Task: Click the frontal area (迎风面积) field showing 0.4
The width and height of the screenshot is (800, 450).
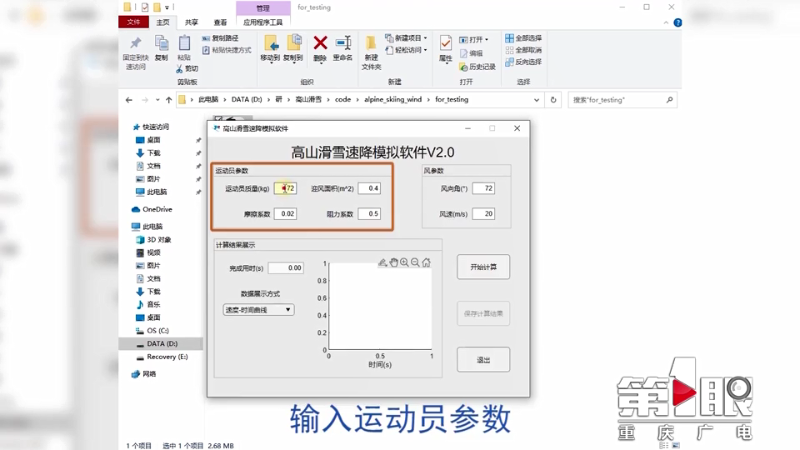Action: (x=369, y=188)
